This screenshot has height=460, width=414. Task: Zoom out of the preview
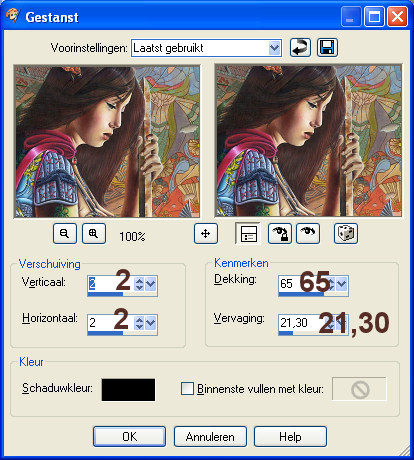(65, 234)
